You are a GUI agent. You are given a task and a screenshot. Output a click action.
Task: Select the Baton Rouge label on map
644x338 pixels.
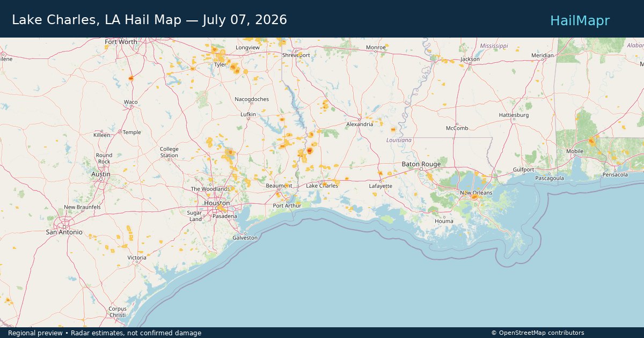[421, 164]
